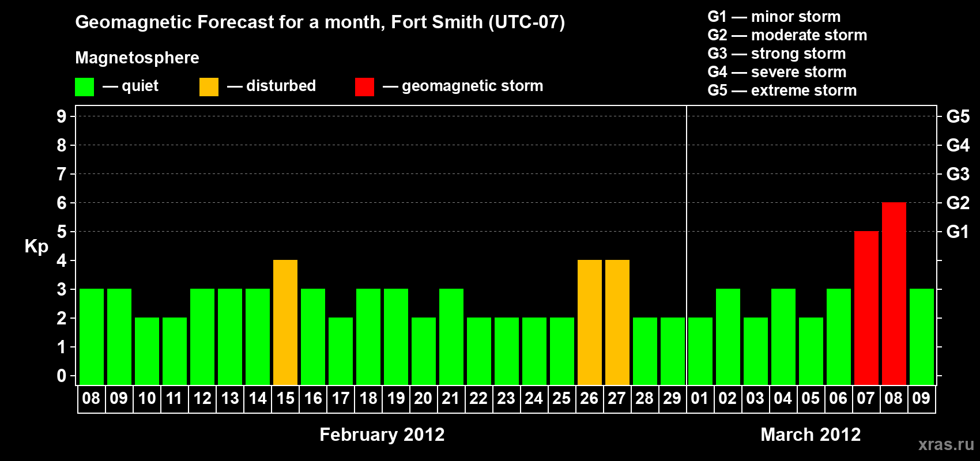Click the '— quiet' legend text
Image resolution: width=980 pixels, height=461 pixels.
131,86
